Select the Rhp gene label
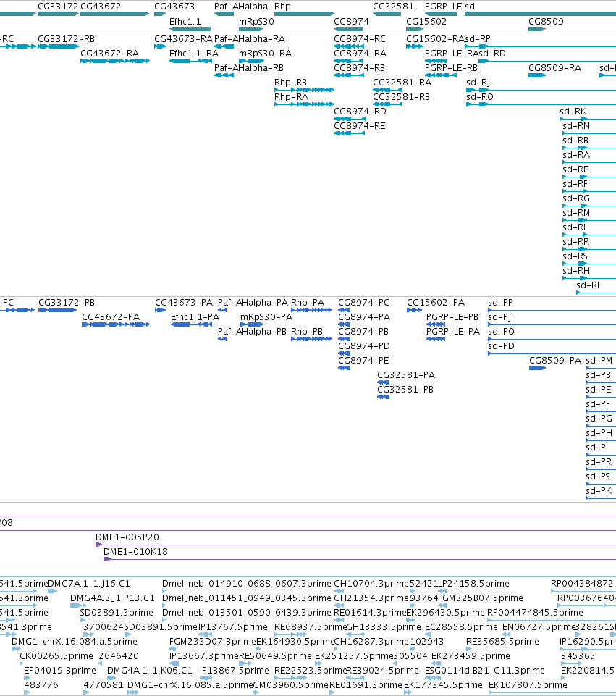This screenshot has width=616, height=696. pos(282,7)
